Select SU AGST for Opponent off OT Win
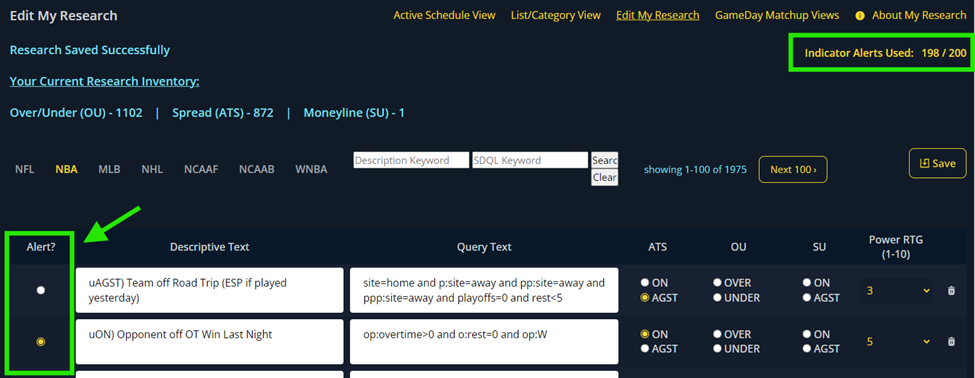975x378 pixels. [807, 349]
